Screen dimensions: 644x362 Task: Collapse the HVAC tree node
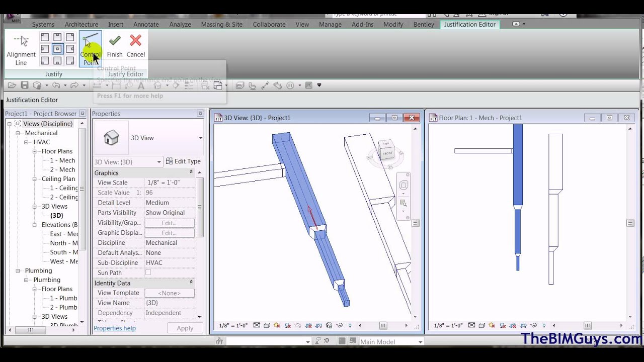click(27, 142)
